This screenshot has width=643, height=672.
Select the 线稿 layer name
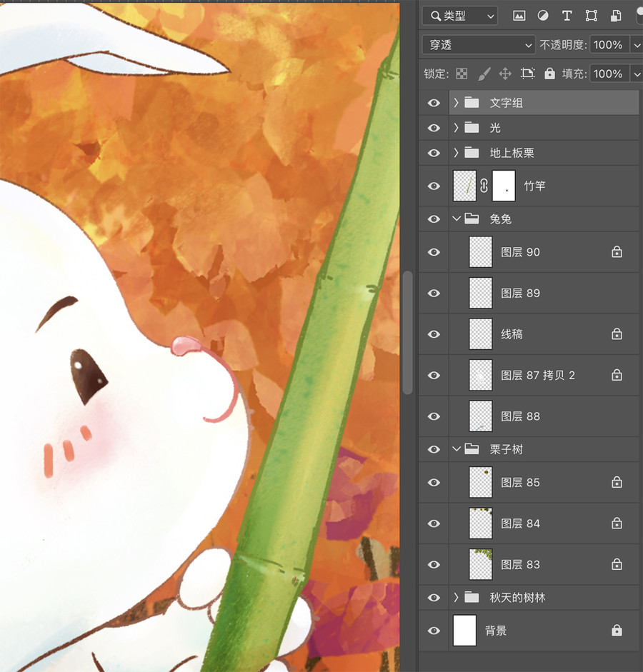click(512, 334)
